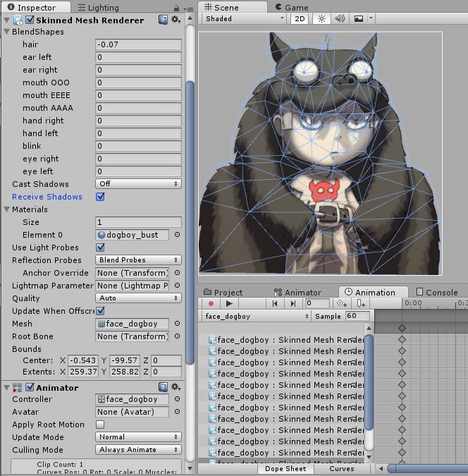
Task: Open Skinned Mesh Renderer help reference icon
Action: pyautogui.click(x=163, y=20)
